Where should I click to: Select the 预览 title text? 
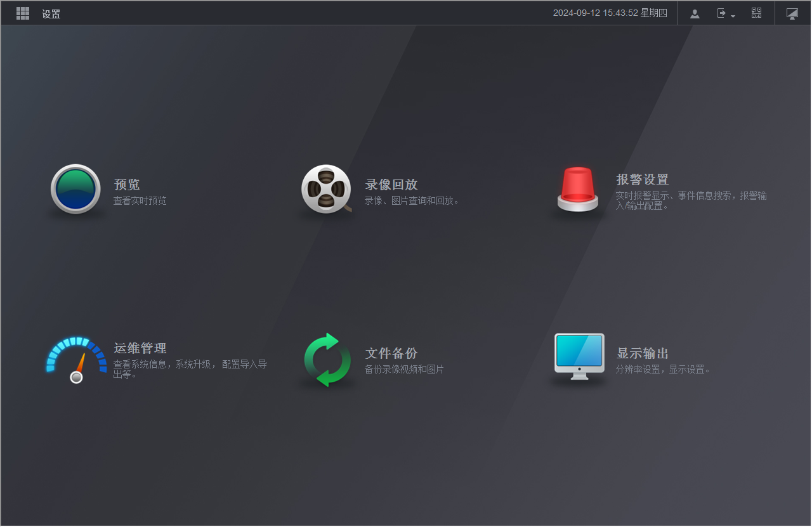pos(127,185)
